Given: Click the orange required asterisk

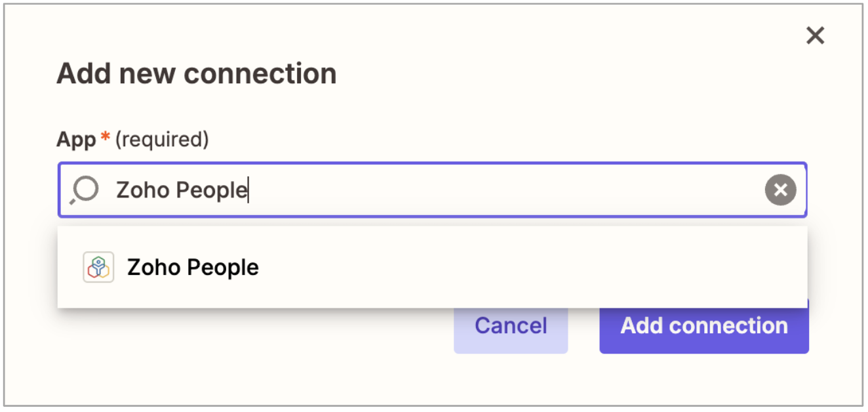Looking at the screenshot, I should [x=105, y=138].
